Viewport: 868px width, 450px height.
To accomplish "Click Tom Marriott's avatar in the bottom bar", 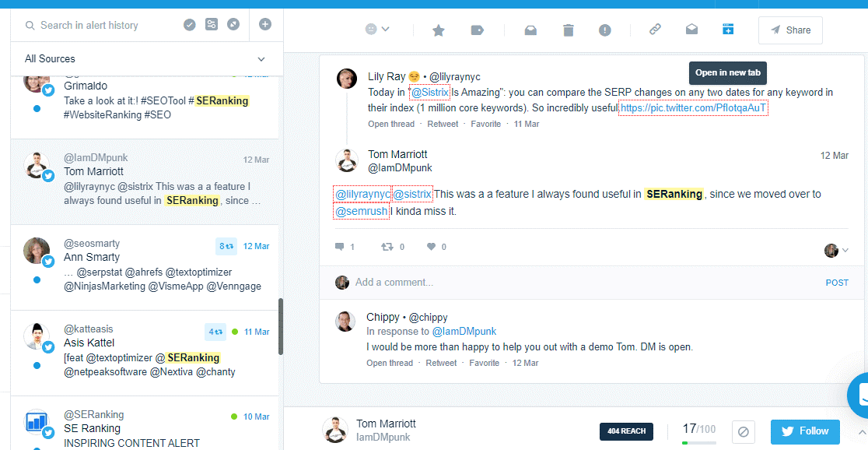I will pos(335,431).
